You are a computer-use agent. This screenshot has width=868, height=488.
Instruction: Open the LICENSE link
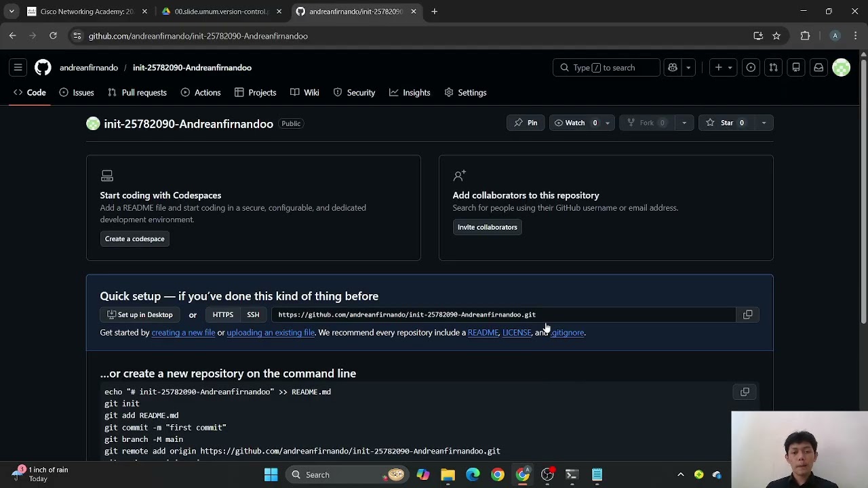[517, 333]
